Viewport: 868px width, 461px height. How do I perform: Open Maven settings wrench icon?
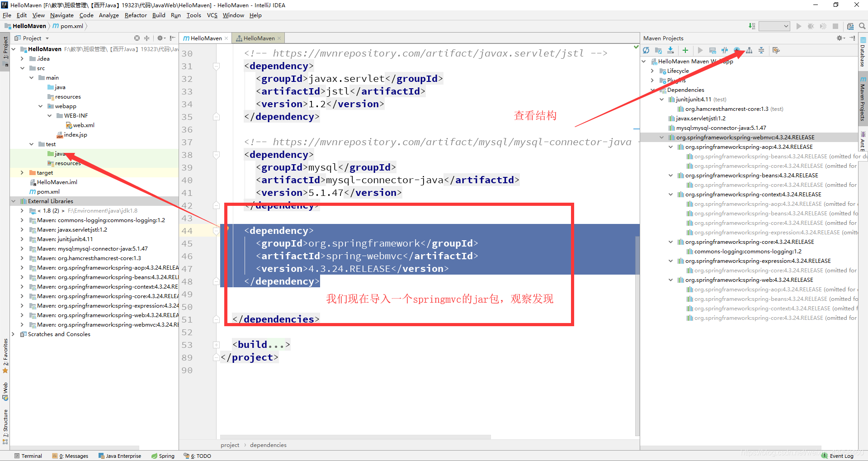point(776,50)
